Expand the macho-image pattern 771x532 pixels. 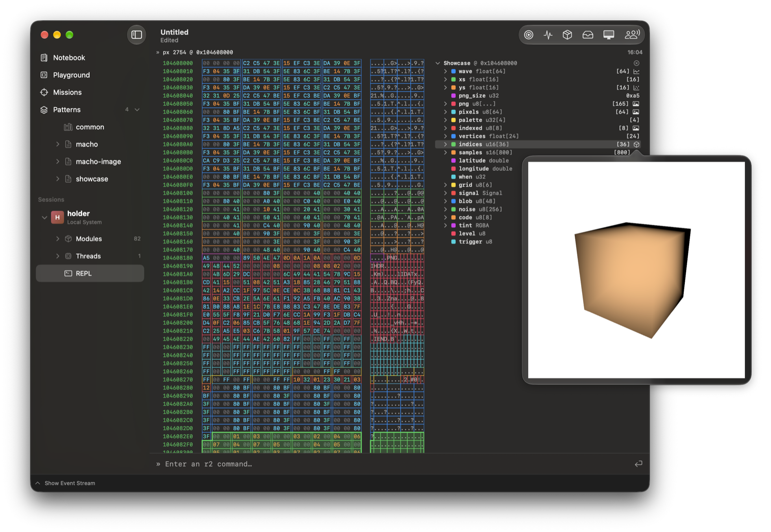click(58, 162)
